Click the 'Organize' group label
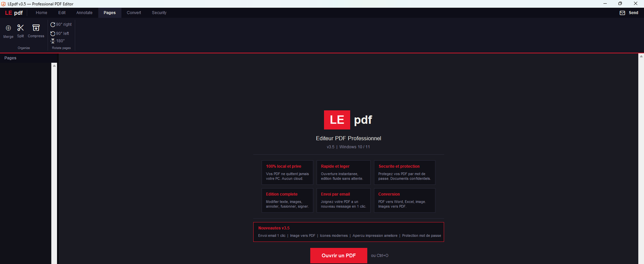Viewport: 644px width, 264px height. (x=24, y=48)
